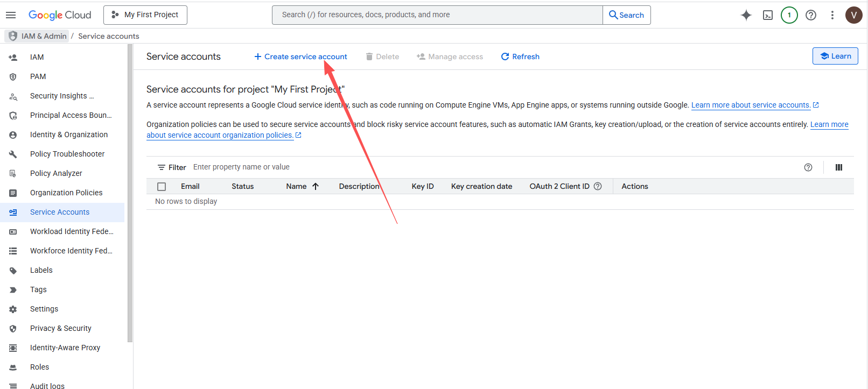Open the help question mark icon in header
Image resolution: width=868 pixels, height=389 pixels.
click(x=810, y=15)
